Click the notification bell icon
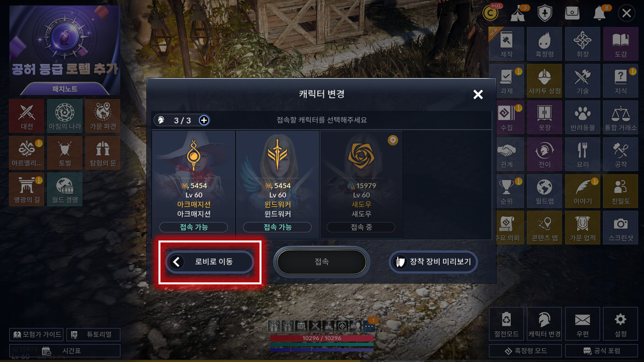Screen dimensions: 644x362 pos(600,13)
